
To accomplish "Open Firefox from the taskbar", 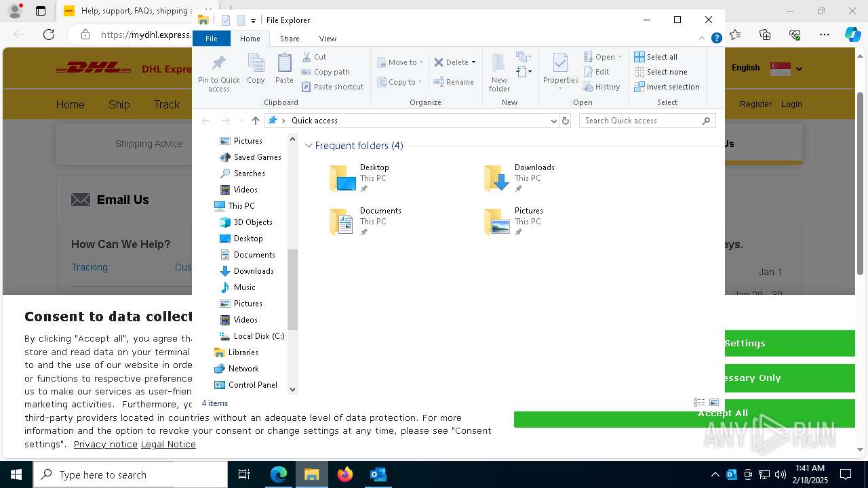I will coord(345,474).
